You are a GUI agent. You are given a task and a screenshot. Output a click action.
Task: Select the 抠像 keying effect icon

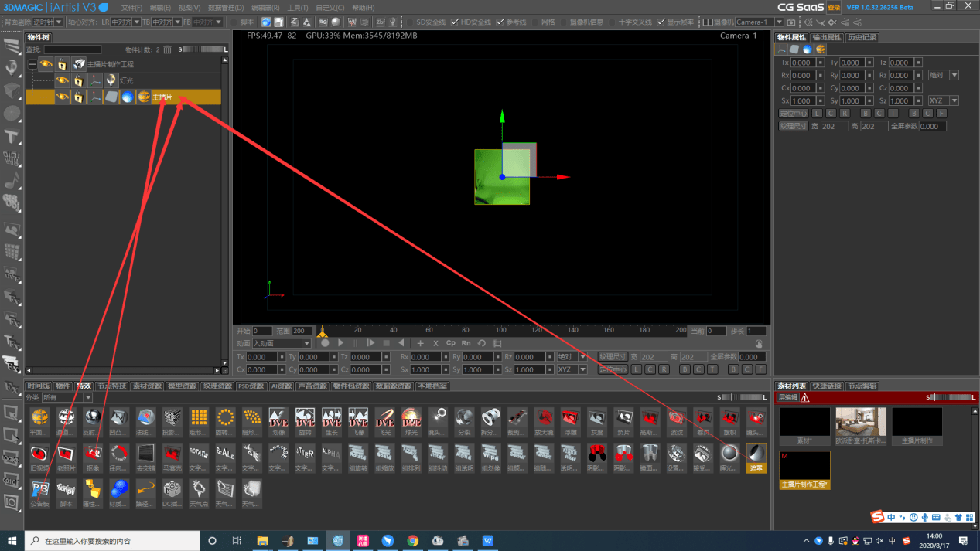point(92,454)
